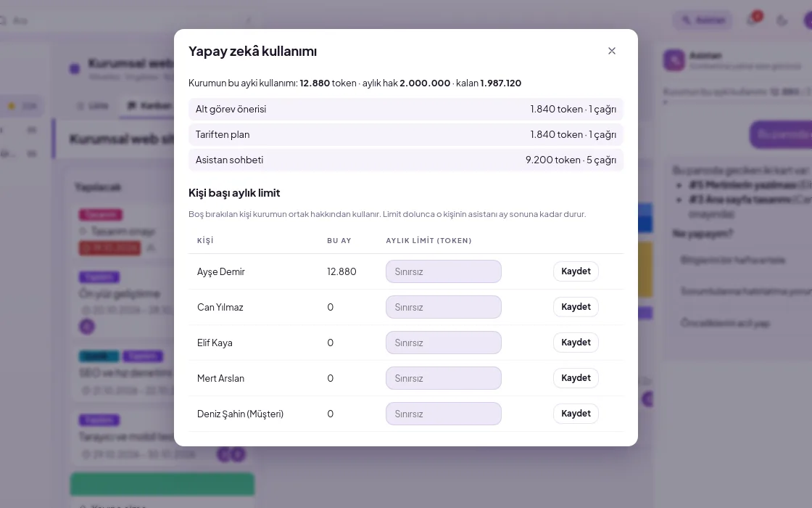Select the Deniz Şahin (Müşteri) name cell
Image resolution: width=812 pixels, height=508 pixels.
[240, 414]
